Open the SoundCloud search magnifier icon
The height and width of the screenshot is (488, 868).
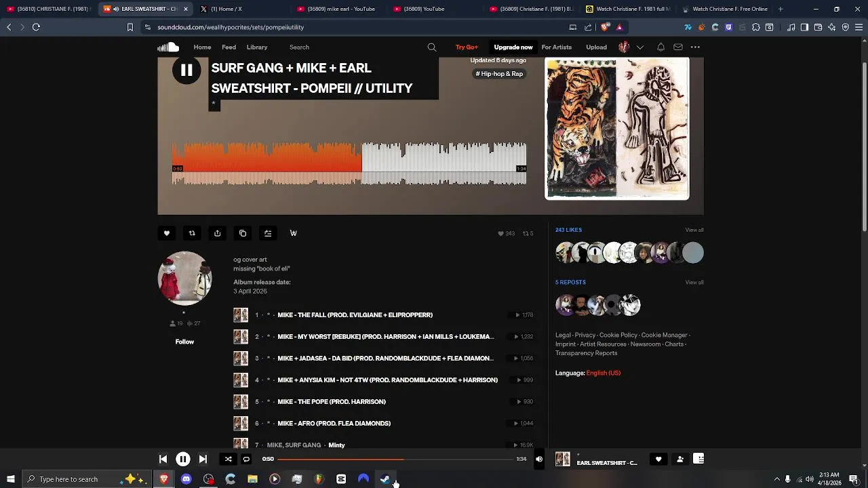coord(432,47)
